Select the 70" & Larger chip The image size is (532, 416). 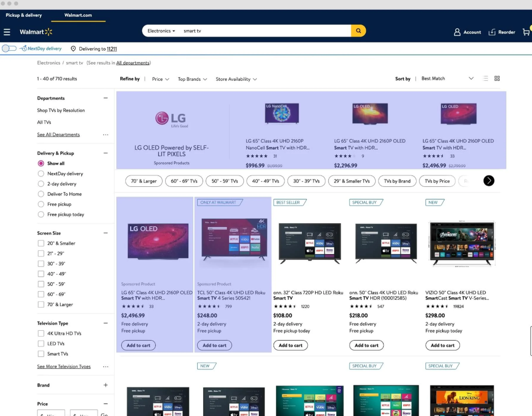(144, 181)
